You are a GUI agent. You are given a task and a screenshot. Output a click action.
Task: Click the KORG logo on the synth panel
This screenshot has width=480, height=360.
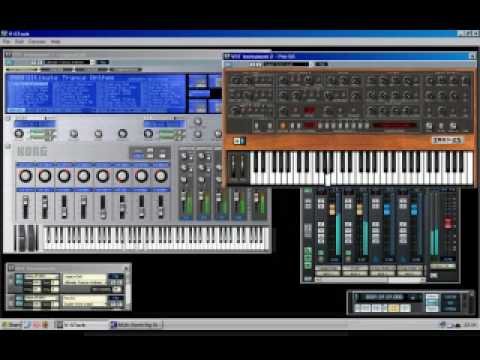tap(32, 152)
